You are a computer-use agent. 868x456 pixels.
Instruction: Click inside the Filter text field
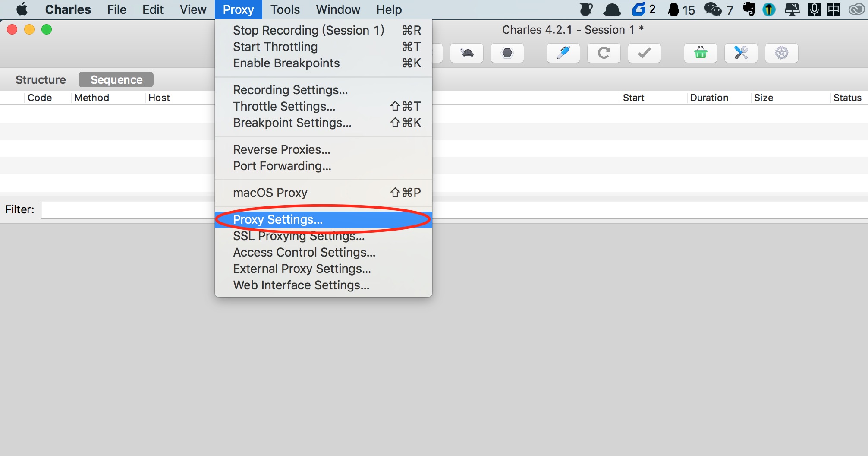coord(128,210)
